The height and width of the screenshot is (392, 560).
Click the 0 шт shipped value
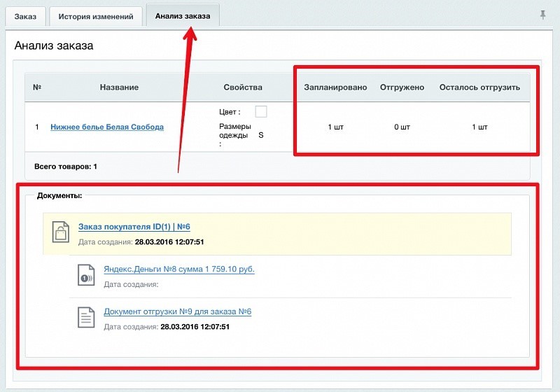click(402, 127)
